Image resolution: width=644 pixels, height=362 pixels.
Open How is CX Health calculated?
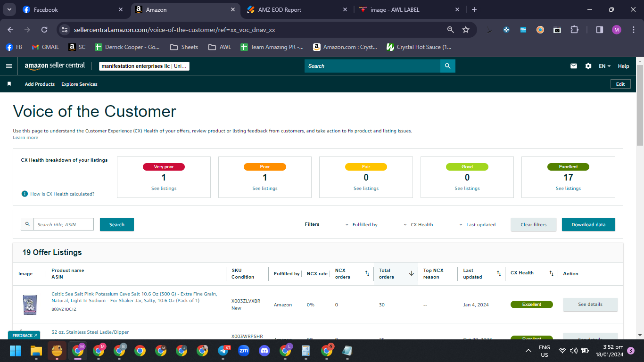(x=62, y=194)
